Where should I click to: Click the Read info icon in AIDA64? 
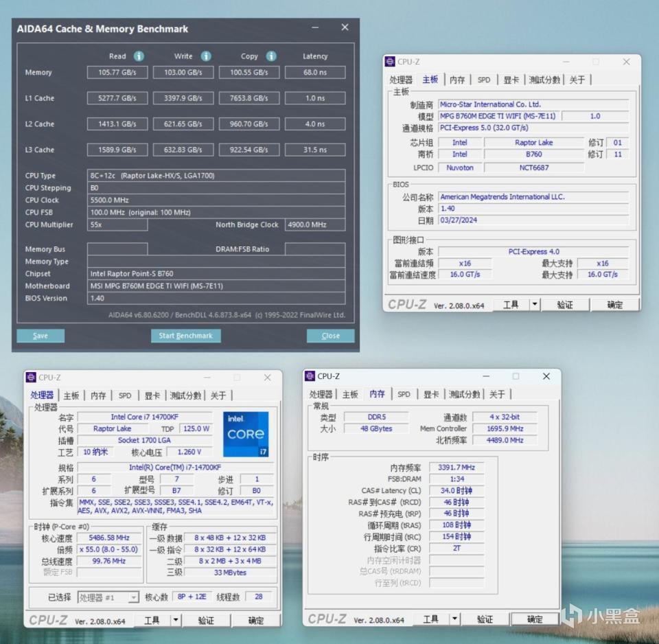click(x=139, y=56)
